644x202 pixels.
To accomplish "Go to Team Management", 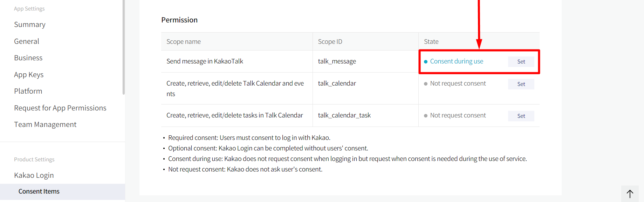I will point(45,124).
